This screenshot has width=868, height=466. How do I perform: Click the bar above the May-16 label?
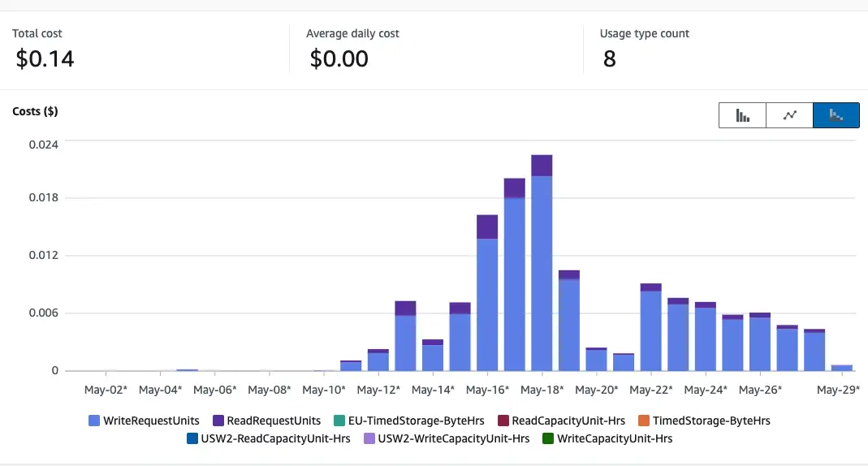tap(487, 300)
